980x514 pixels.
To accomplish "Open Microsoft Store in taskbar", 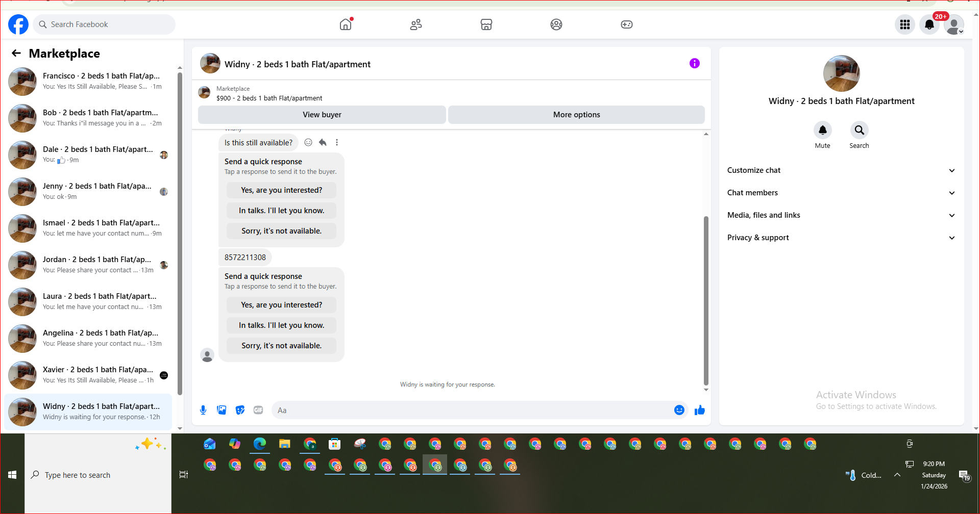I will (335, 444).
